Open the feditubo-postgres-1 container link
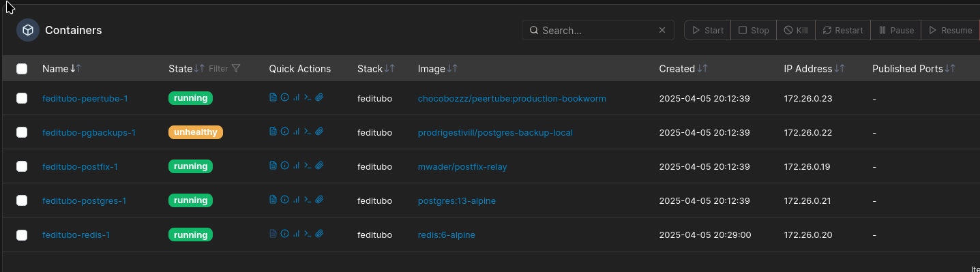The image size is (980, 272). pos(84,200)
